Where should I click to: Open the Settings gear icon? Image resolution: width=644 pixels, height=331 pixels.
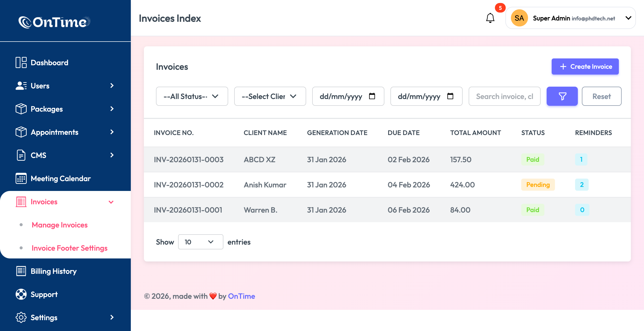(x=21, y=317)
